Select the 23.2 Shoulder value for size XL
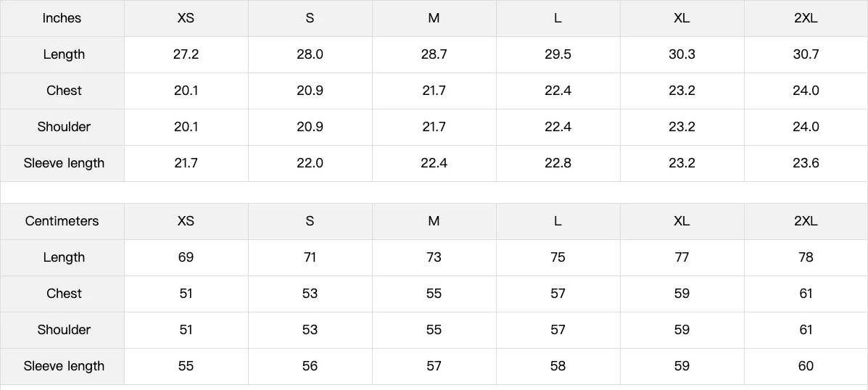The height and width of the screenshot is (390, 868). point(682,127)
